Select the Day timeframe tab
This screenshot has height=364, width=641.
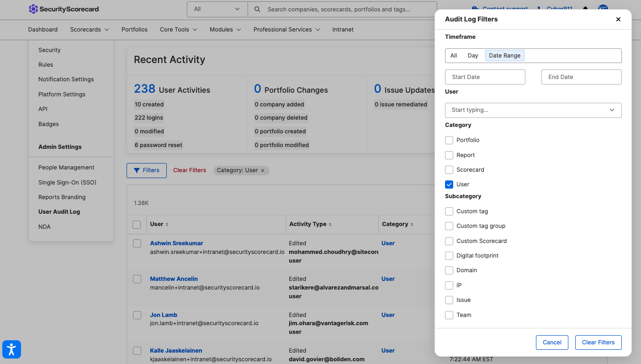(x=472, y=56)
